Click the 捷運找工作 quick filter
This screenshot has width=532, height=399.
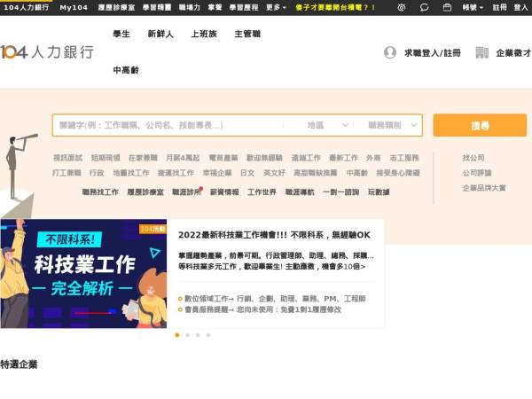click(x=176, y=173)
